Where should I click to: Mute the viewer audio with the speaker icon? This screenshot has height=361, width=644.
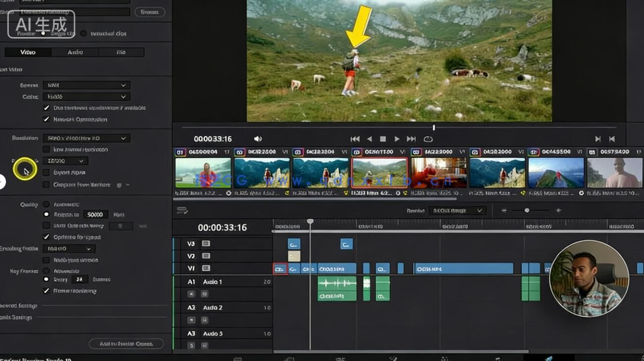[x=258, y=139]
